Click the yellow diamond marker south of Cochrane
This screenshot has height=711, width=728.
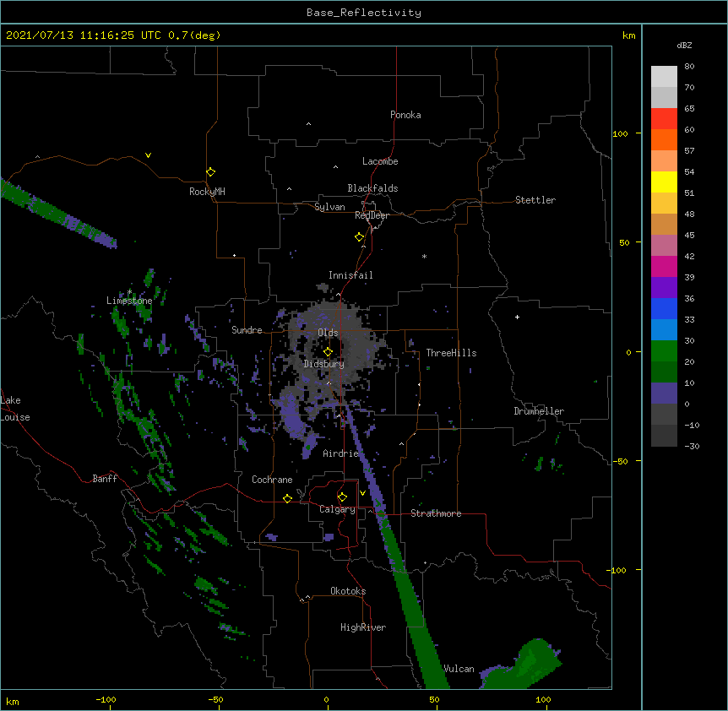coord(287,498)
